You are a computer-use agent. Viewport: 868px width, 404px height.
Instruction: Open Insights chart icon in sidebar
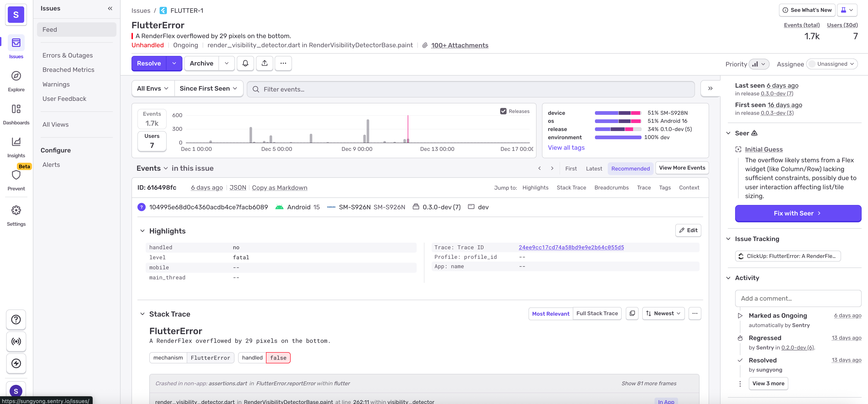click(x=16, y=142)
